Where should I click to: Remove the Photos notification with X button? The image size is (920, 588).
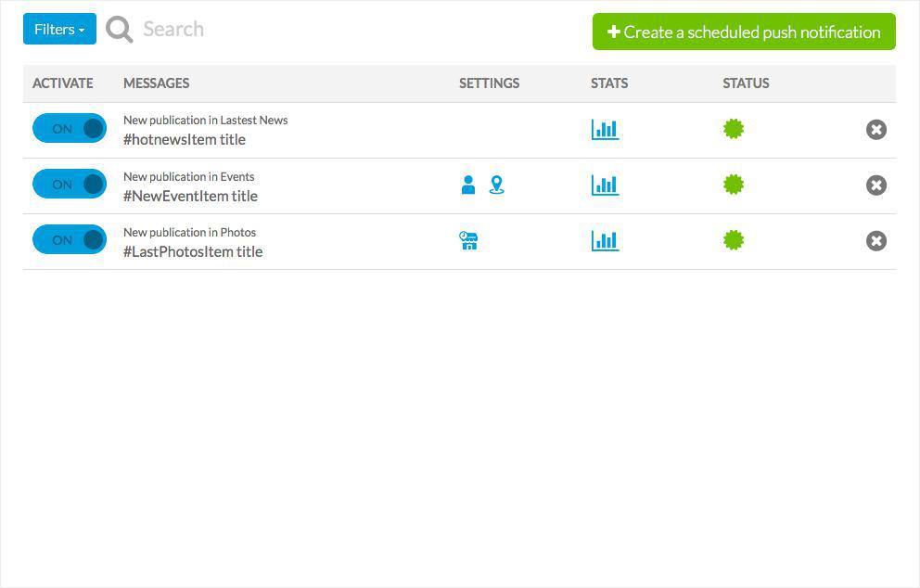(x=876, y=241)
